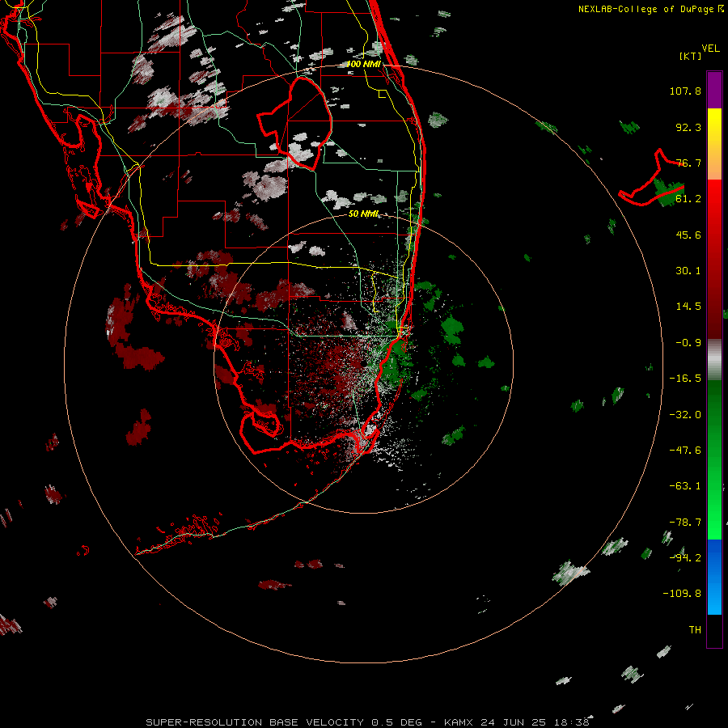
Task: Click the TH label on the color scale
Action: click(x=695, y=630)
